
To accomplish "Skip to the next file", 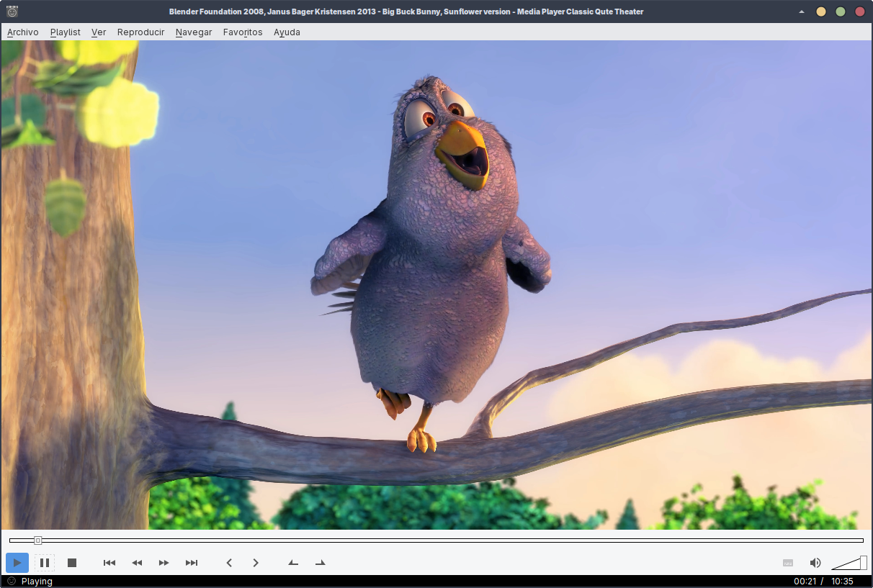I will 191,563.
